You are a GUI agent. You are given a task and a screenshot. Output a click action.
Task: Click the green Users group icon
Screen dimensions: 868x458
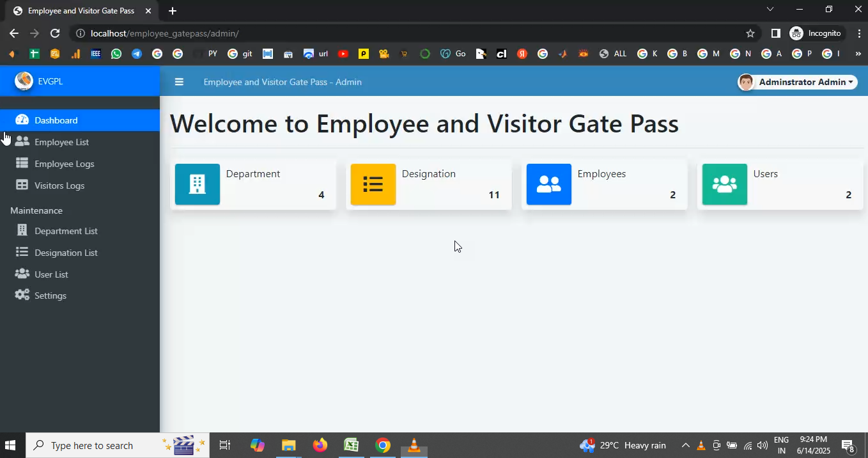[x=724, y=184]
